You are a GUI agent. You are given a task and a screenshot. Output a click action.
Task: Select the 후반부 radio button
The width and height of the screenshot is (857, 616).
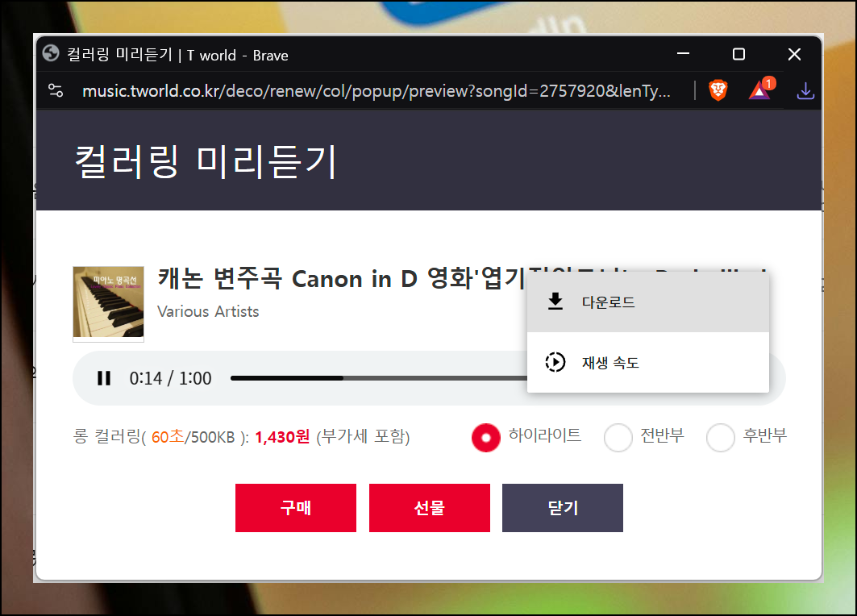721,438
